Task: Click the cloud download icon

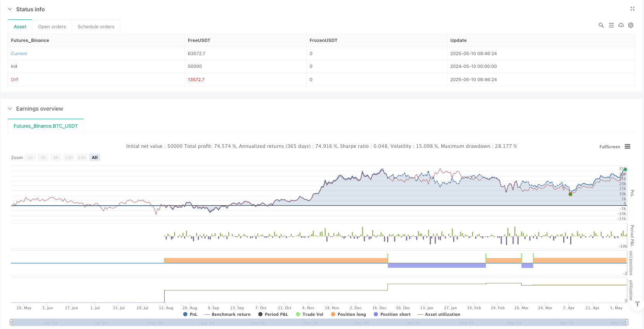Action: (621, 25)
